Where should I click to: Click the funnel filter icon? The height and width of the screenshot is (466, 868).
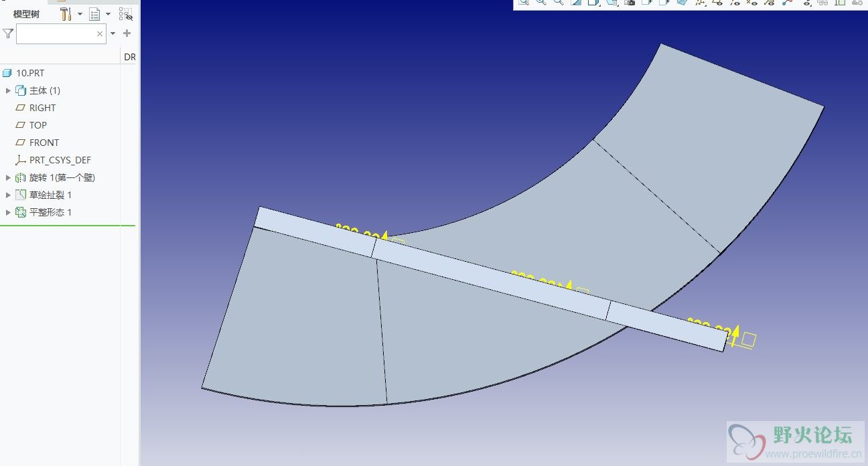tap(8, 33)
